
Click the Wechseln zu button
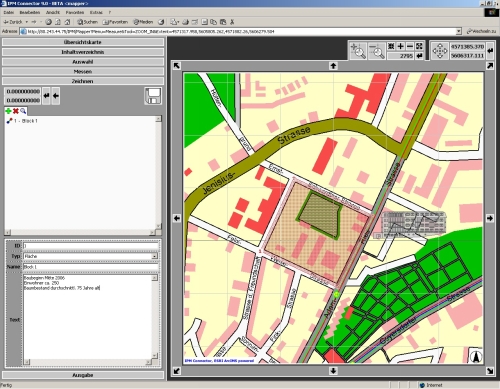(481, 31)
